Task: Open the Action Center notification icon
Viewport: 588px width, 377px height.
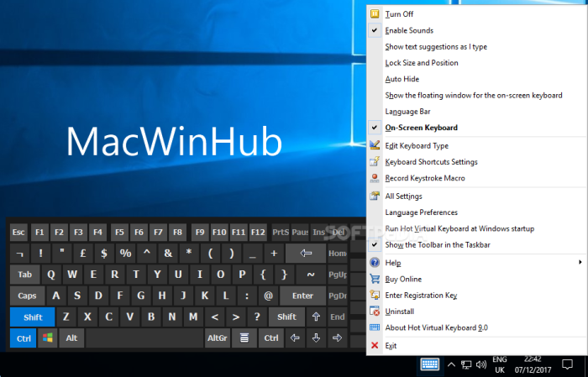Action: point(567,364)
